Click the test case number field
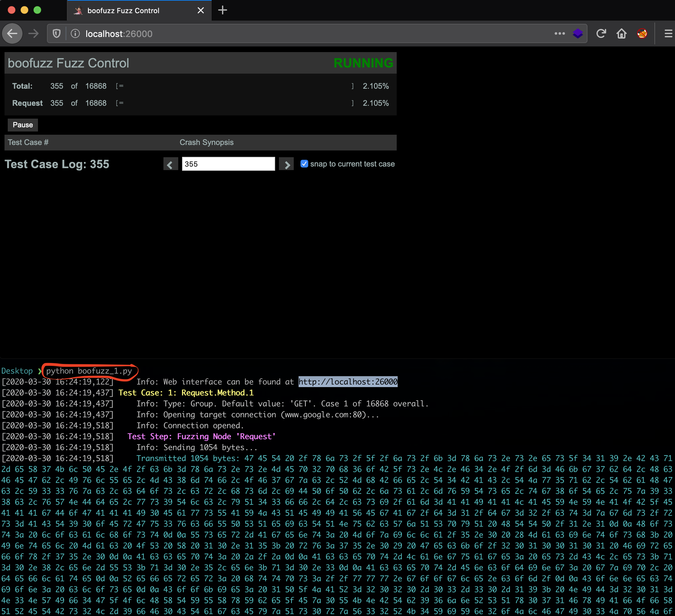 coord(228,164)
